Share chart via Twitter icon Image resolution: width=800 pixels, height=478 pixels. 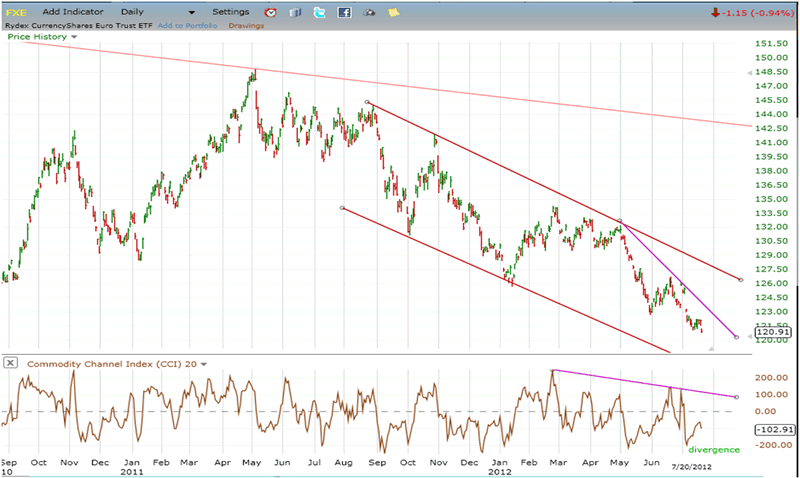(x=319, y=12)
